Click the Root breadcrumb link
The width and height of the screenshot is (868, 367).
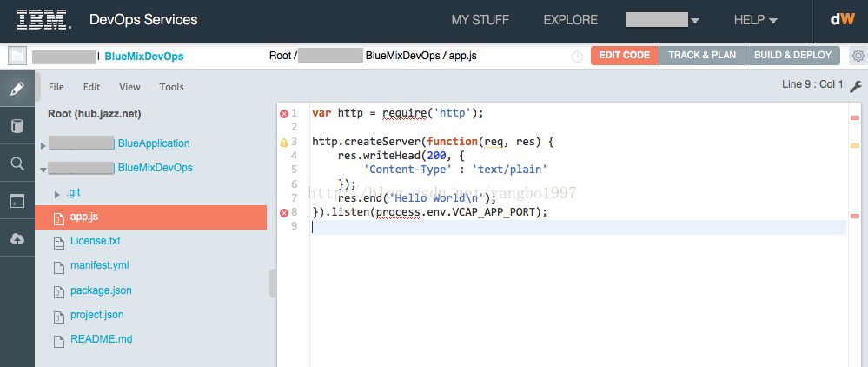pyautogui.click(x=280, y=56)
